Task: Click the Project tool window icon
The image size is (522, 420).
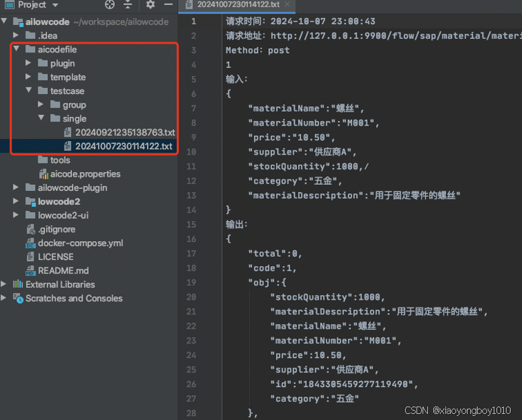Action: point(9,5)
